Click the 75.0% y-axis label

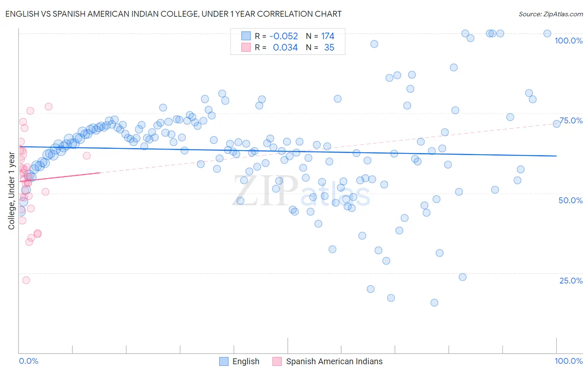(571, 120)
